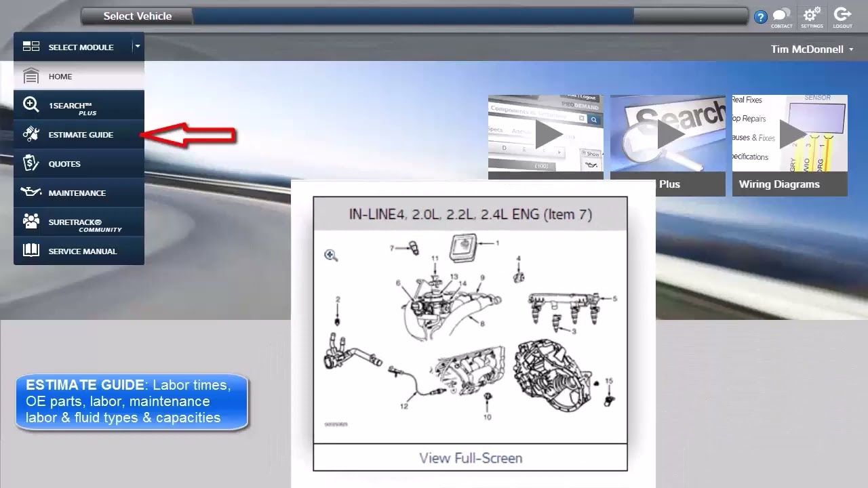Play the Wiring Diagrams video thumbnail

click(x=792, y=134)
